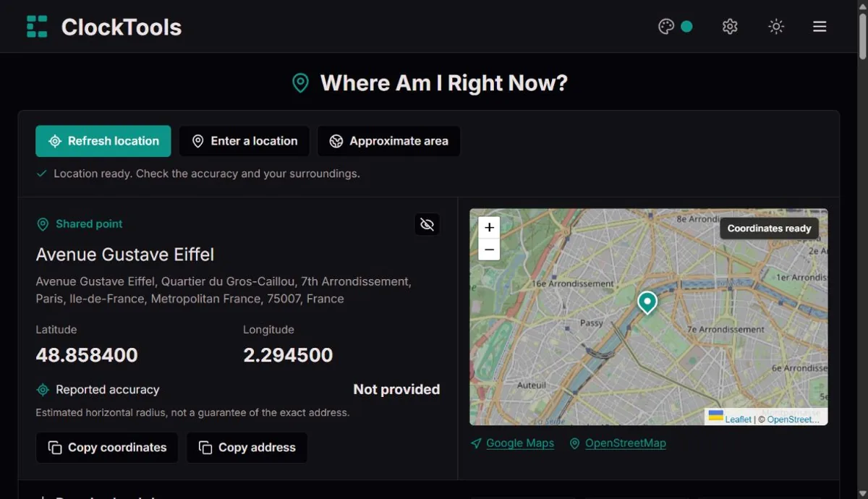Click the OpenStreet attribution in map corner
868x499 pixels.
click(793, 419)
